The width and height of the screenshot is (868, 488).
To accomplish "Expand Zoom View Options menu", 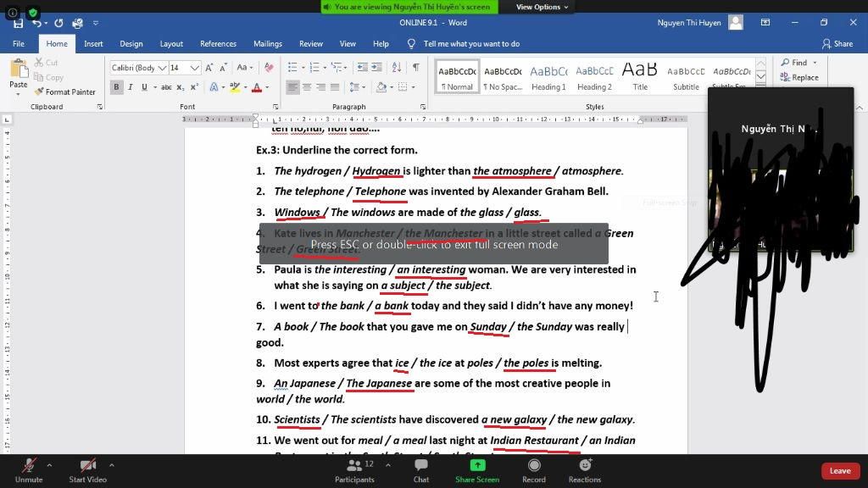I will coord(542,7).
